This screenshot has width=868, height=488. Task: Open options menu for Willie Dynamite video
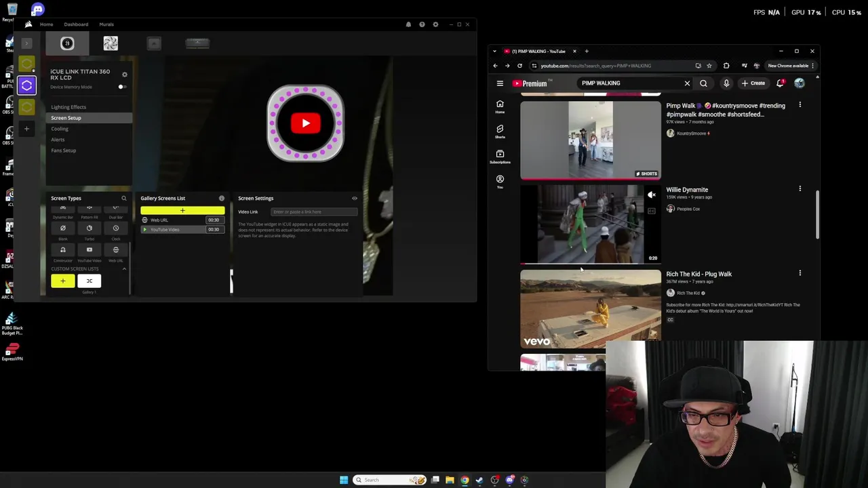click(x=800, y=189)
